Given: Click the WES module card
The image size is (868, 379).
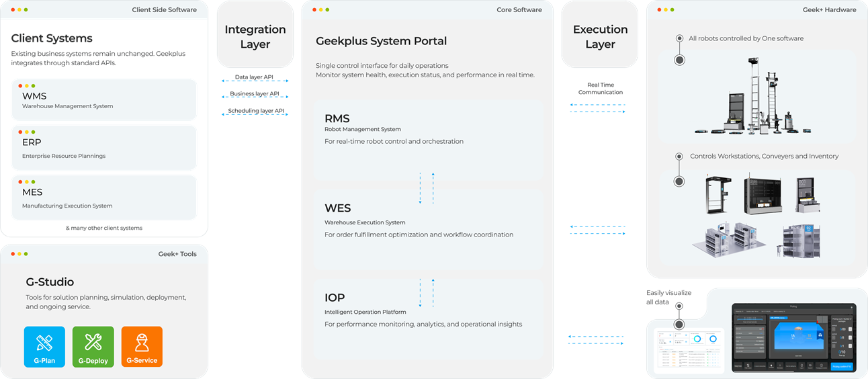Looking at the screenshot, I should (x=427, y=230).
